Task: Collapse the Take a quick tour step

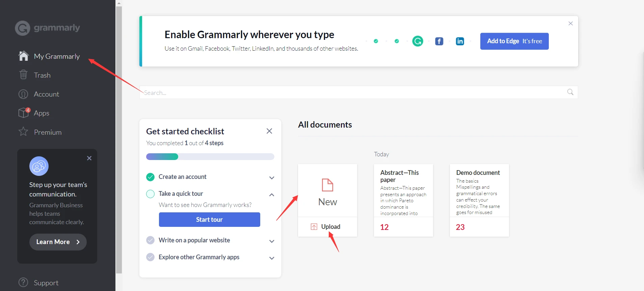Action: tap(272, 195)
